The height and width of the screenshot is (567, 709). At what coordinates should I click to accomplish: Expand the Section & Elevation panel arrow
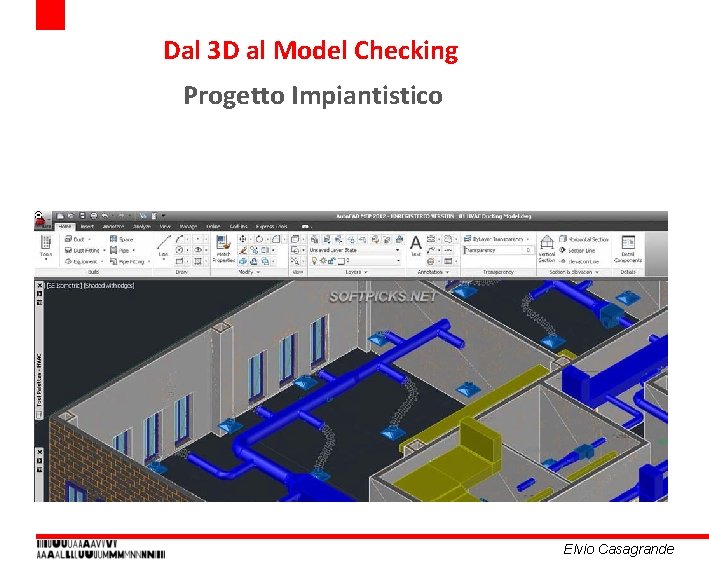pyautogui.click(x=597, y=272)
